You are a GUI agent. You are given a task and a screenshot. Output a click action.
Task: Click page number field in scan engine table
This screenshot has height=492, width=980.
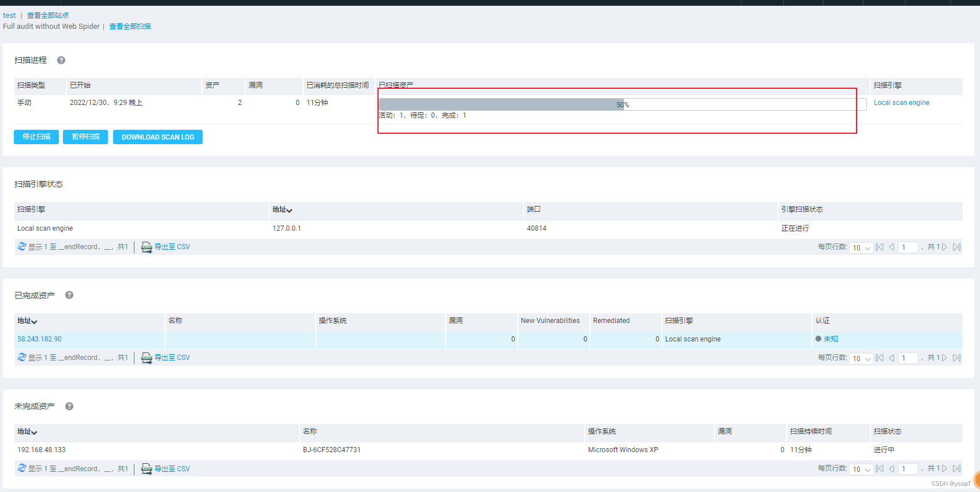(908, 247)
